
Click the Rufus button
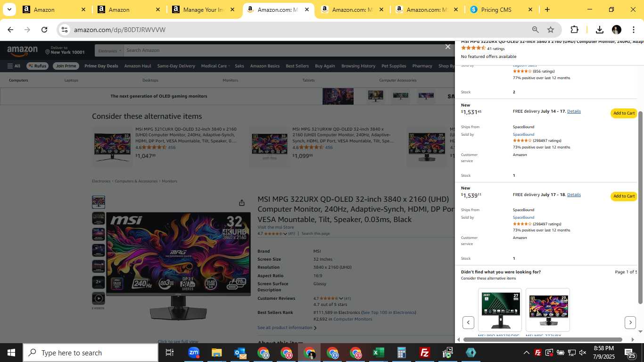(x=37, y=66)
